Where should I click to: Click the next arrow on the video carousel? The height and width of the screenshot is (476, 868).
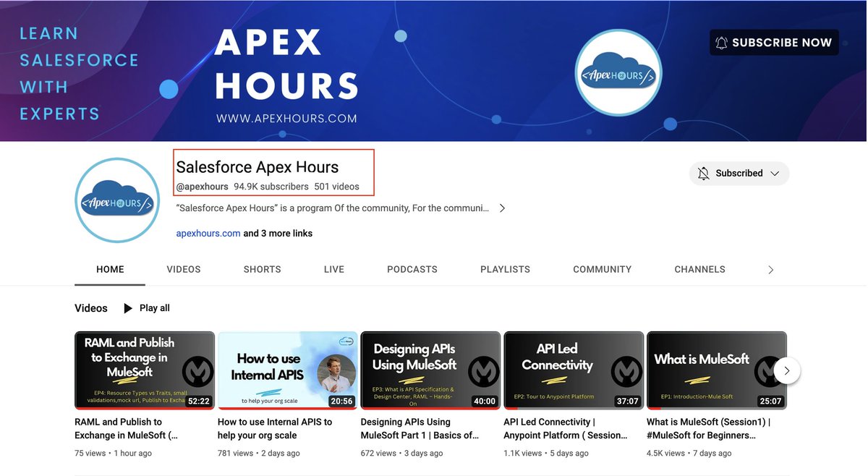787,370
